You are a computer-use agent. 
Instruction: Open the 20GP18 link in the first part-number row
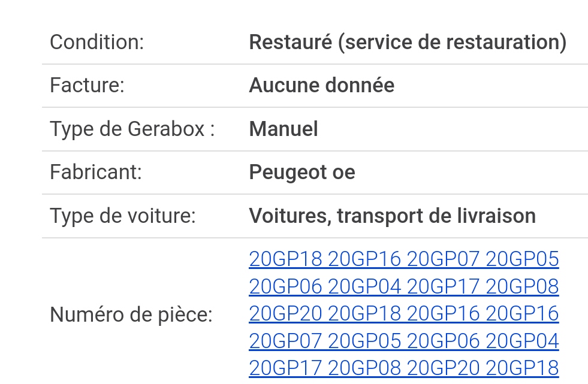coord(285,259)
